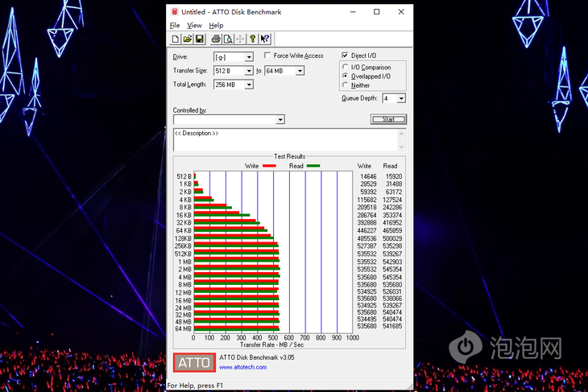Click the Description box scroll up arrow
The width and height of the screenshot is (588, 392).
(402, 134)
